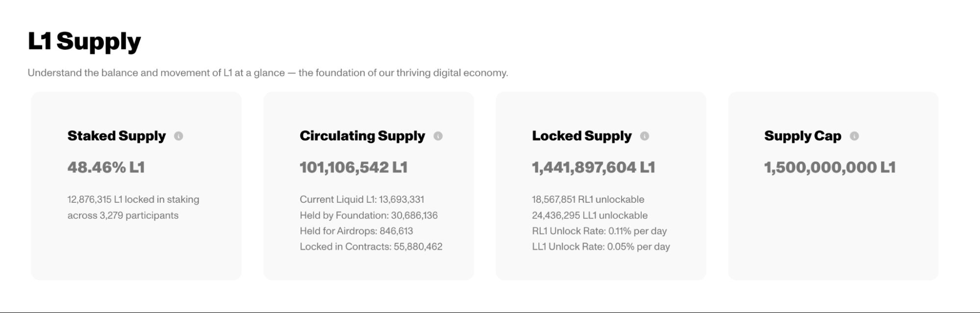Click the 101,106,542 L1 circulating value

tap(353, 168)
